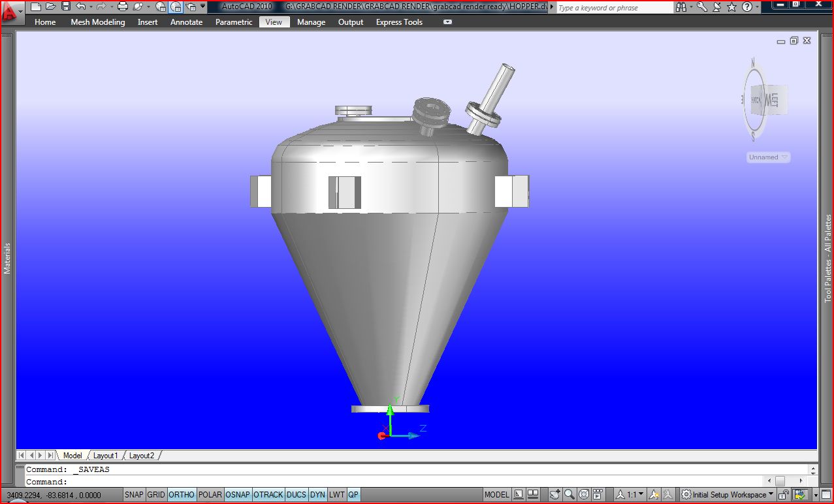Viewport: 834px width, 504px height.
Task: Open the Insert ribbon tab
Action: [x=148, y=22]
